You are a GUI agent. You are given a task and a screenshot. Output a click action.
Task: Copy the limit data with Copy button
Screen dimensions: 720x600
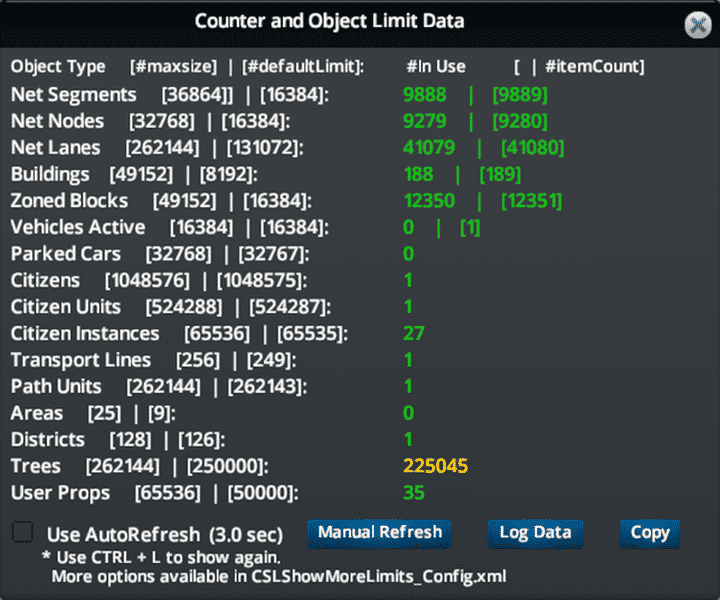[x=649, y=532]
